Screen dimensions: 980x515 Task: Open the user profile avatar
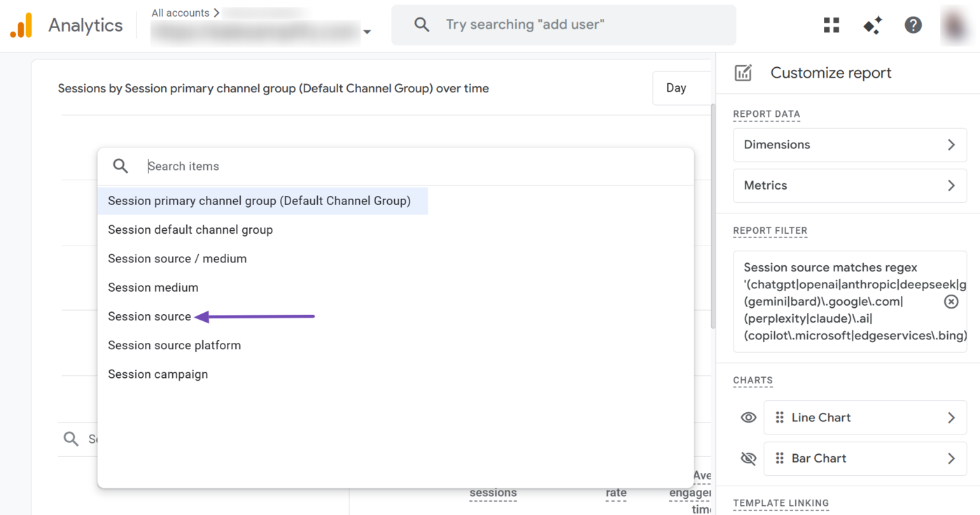click(x=955, y=26)
